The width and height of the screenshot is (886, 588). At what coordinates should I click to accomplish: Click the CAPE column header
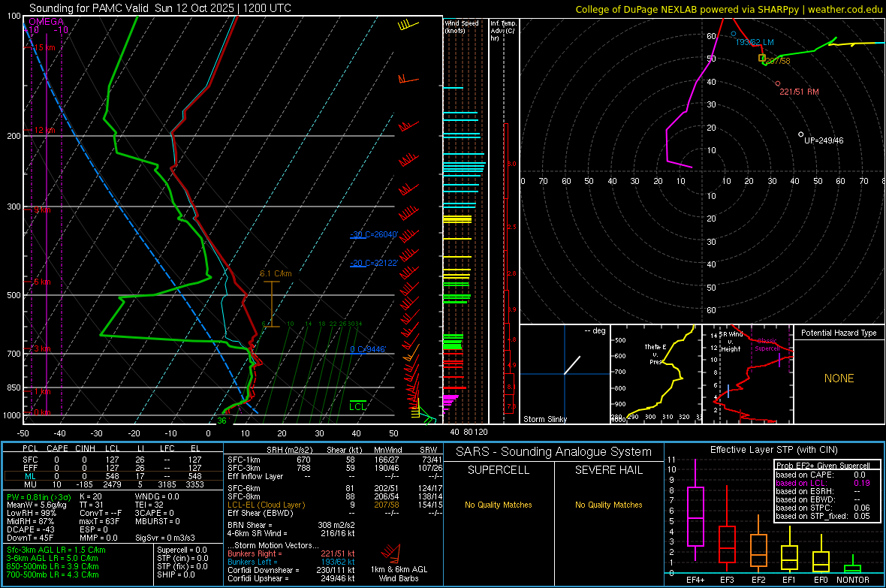(x=57, y=448)
